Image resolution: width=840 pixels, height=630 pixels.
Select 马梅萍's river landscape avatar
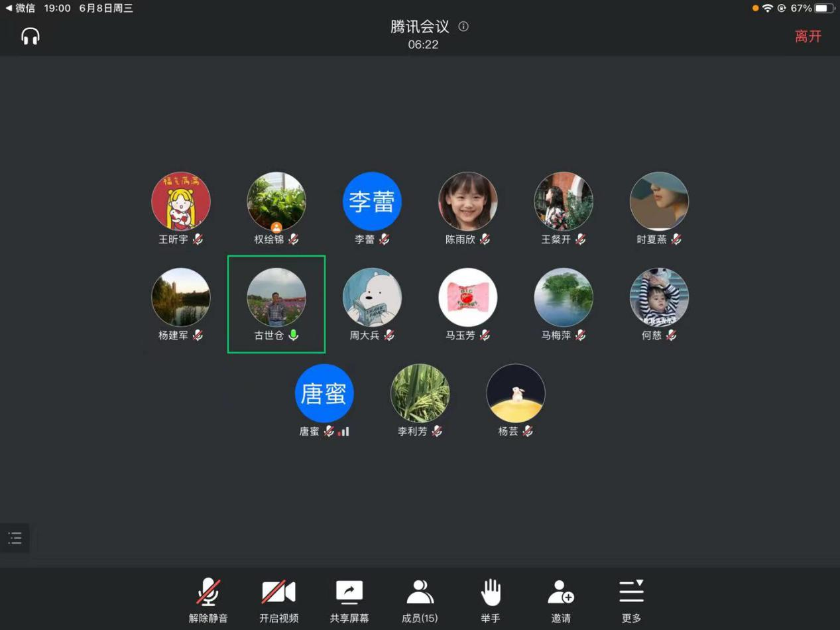(564, 297)
